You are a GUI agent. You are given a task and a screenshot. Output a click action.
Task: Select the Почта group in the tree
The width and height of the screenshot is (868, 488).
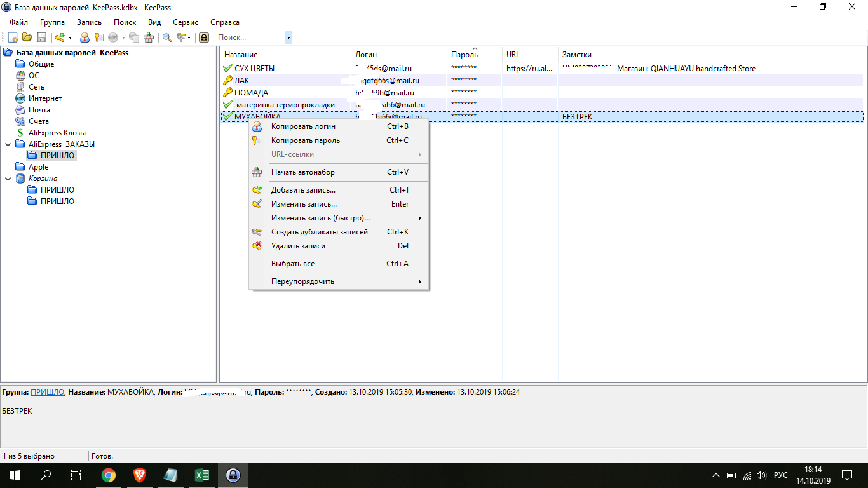[x=39, y=110]
